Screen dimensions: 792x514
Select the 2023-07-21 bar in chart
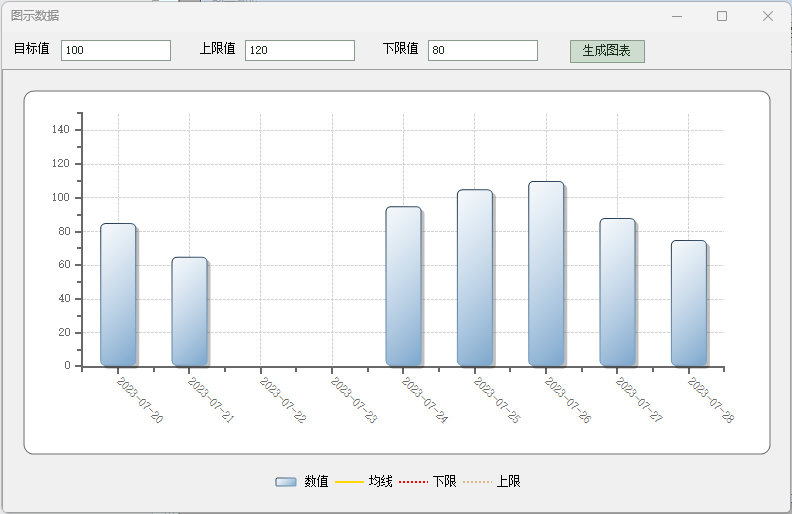click(189, 312)
